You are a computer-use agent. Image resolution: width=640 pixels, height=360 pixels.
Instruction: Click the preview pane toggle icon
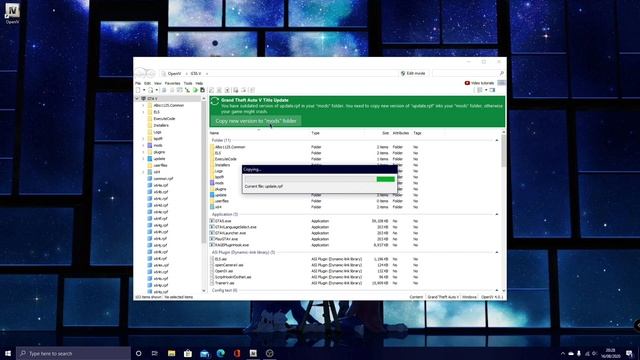pos(492,90)
